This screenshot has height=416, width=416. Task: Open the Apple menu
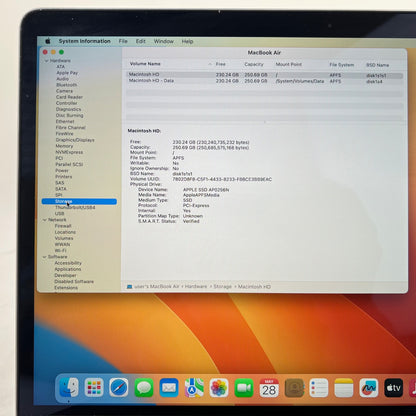click(x=48, y=41)
